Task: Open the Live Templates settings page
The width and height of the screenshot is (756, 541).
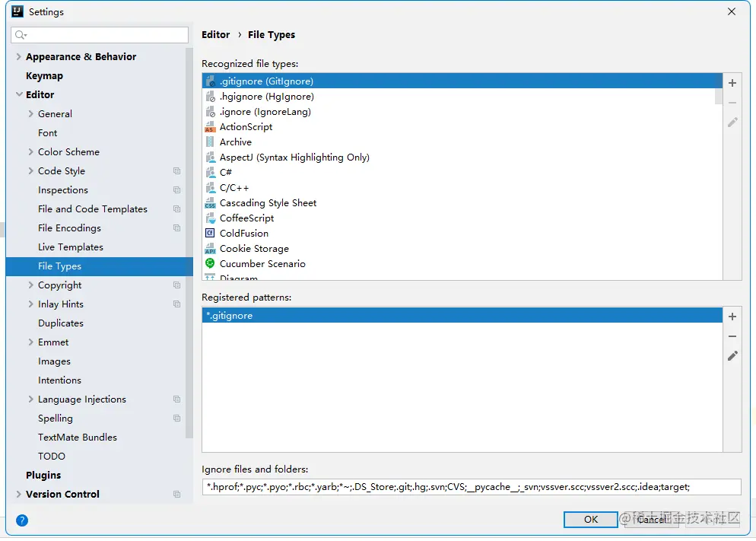Action: [70, 247]
